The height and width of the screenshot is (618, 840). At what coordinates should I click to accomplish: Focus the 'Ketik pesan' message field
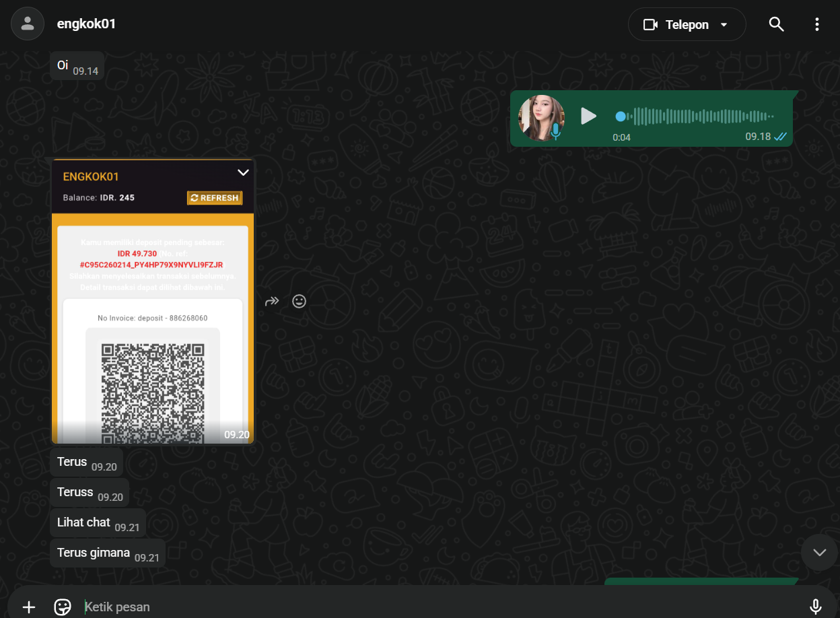click(x=441, y=607)
